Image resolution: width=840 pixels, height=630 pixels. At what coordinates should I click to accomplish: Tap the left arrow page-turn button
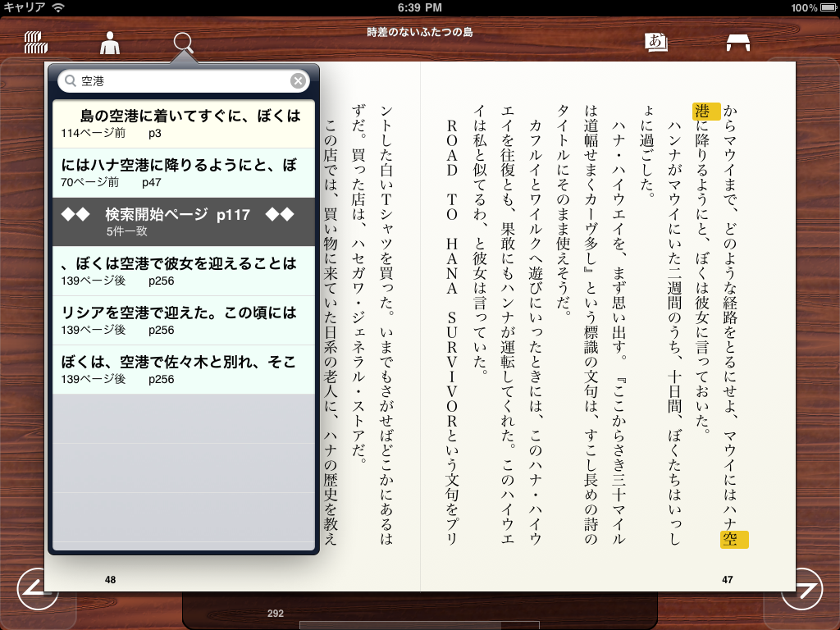click(37, 589)
